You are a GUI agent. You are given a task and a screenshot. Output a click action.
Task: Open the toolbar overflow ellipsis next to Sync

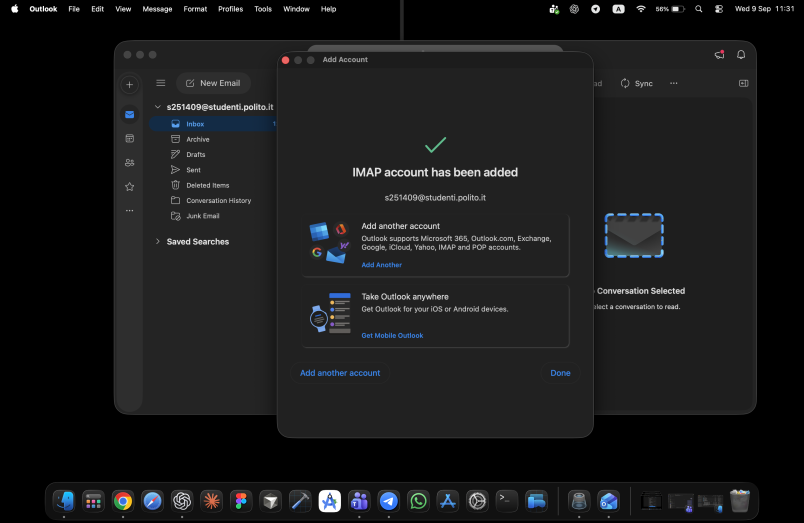[x=674, y=83]
